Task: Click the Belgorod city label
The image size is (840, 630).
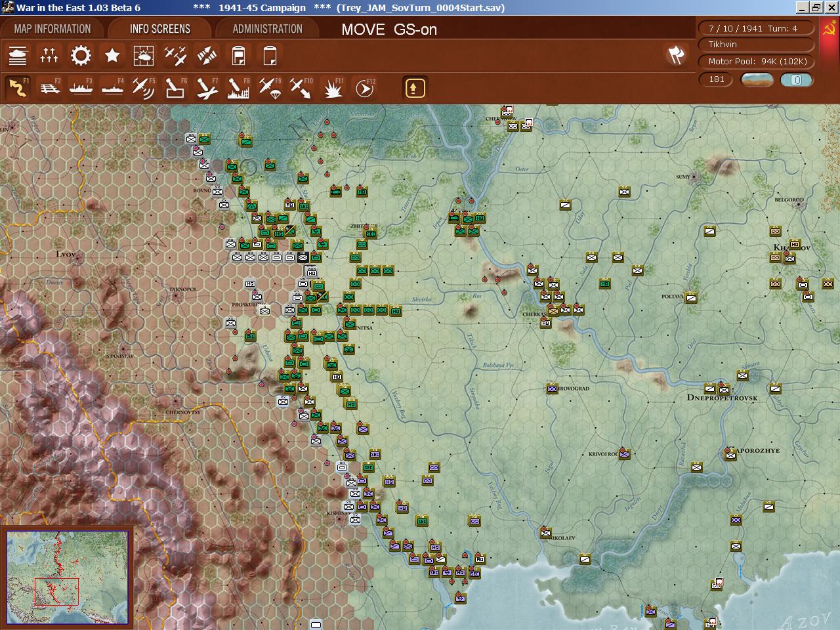Action: pyautogui.click(x=789, y=200)
